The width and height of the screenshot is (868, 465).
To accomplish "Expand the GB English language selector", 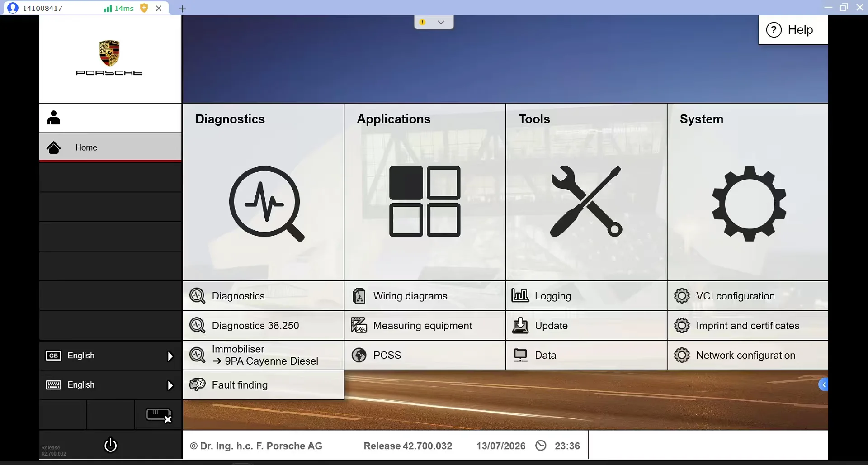I will pos(110,356).
